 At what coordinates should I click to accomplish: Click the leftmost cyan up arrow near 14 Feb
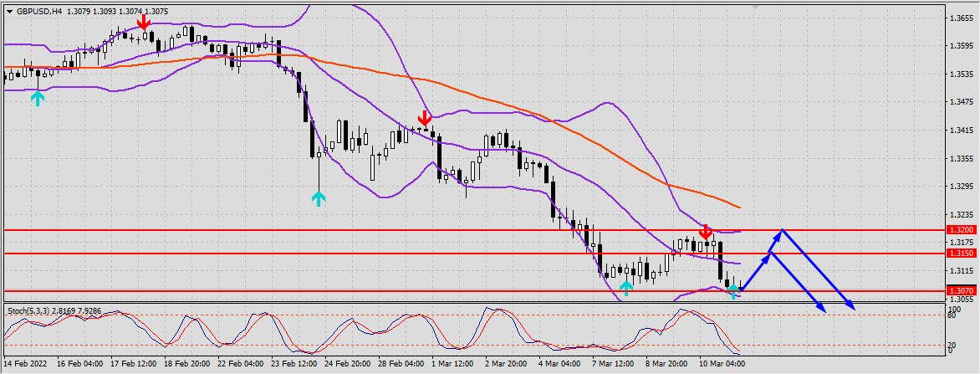click(37, 98)
